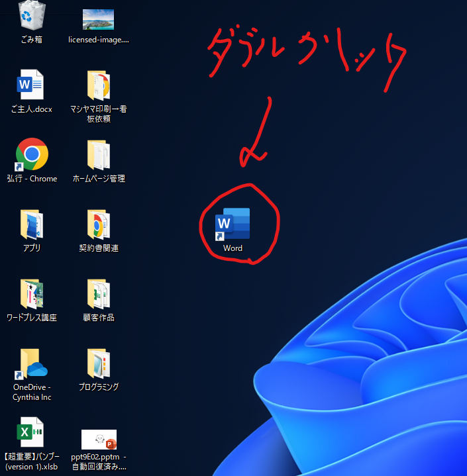Image resolution: width=467 pixels, height=476 pixels.
Task: Select the マシヤマ印刷ー看板依頼 folder
Action: point(98,85)
